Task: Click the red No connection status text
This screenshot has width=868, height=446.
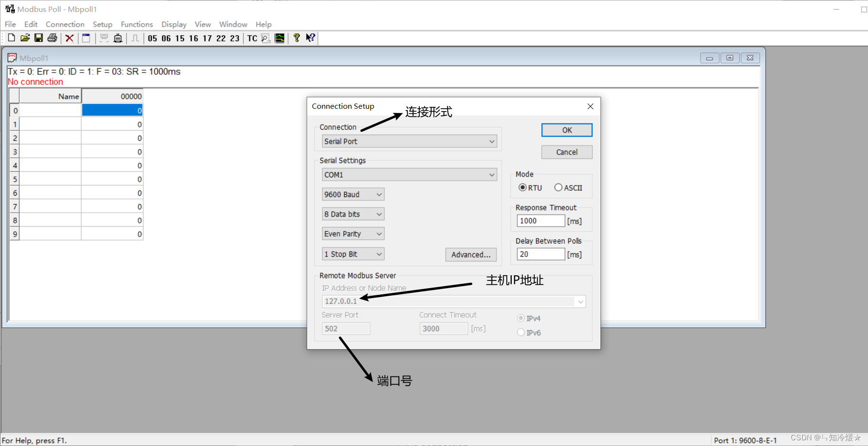Action: pos(35,82)
